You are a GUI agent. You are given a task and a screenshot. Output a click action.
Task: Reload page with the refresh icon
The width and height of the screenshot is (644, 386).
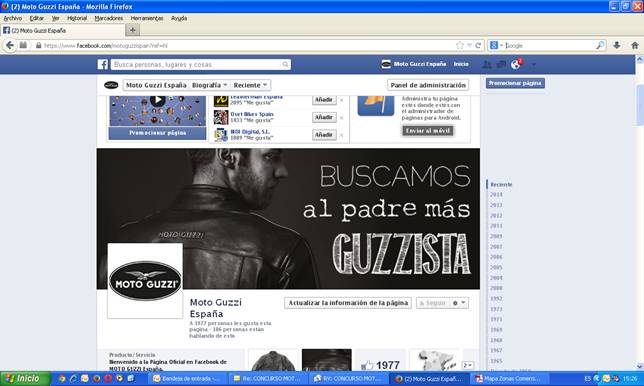tap(478, 45)
